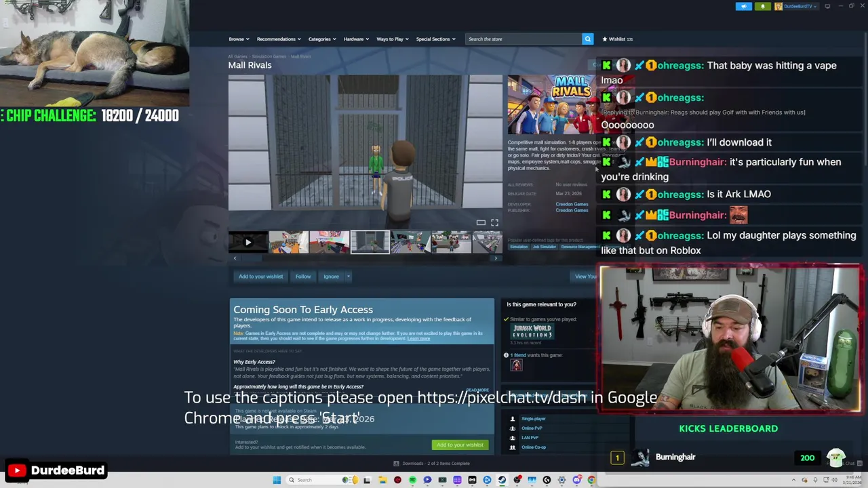Open Steam notifications bell icon

(x=762, y=6)
